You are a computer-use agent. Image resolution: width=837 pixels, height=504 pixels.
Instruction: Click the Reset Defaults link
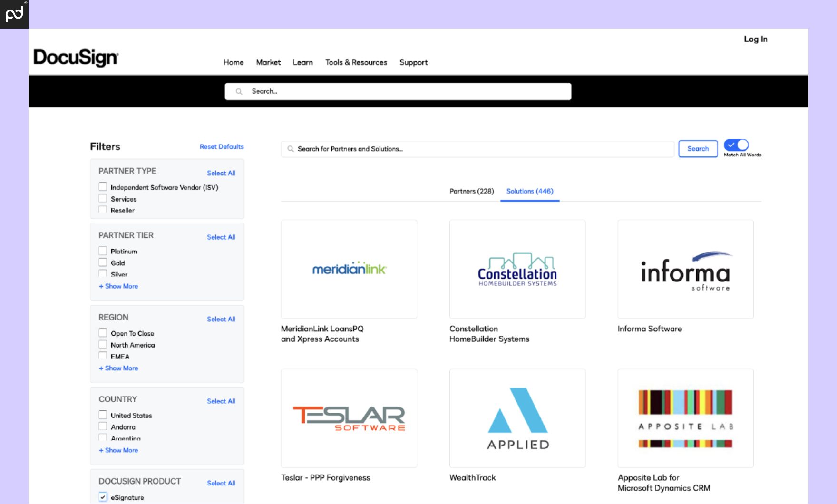pyautogui.click(x=222, y=147)
